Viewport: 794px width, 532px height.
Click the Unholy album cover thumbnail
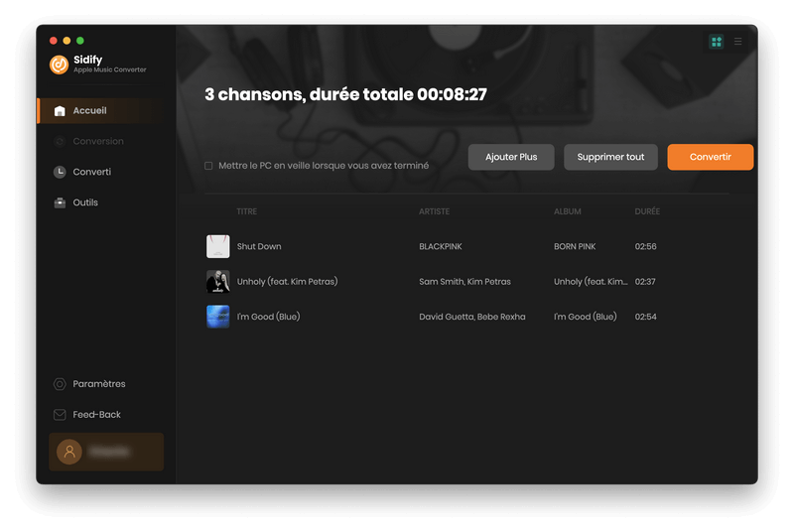217,282
